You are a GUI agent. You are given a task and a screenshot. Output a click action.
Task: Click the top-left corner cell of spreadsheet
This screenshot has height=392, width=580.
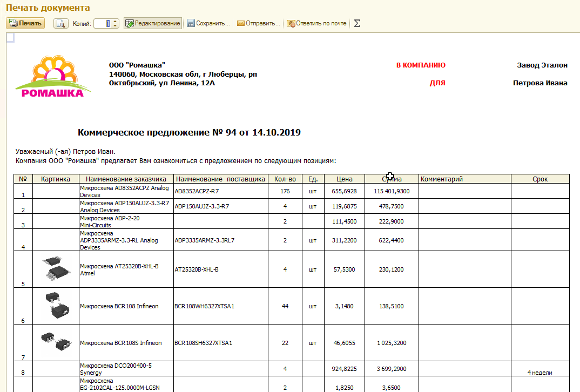(x=10, y=37)
